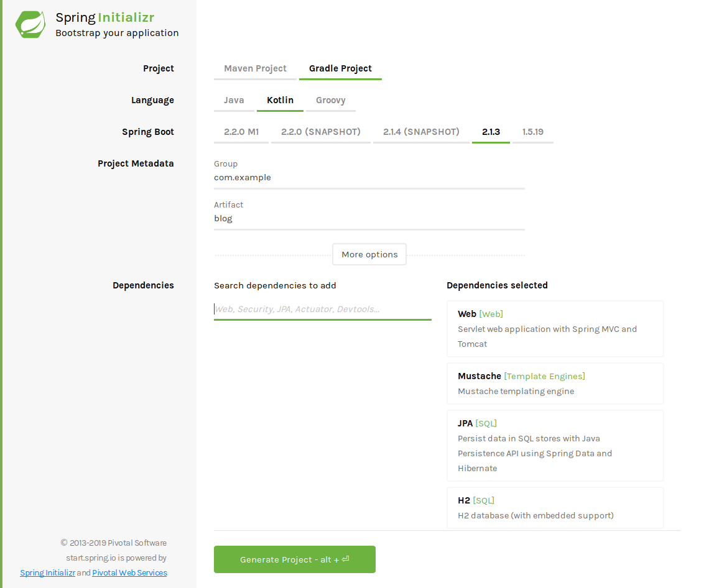Screen dimensions: 709x588
Task: Select Spring Boot version 1.5.19
Action: [x=532, y=132]
